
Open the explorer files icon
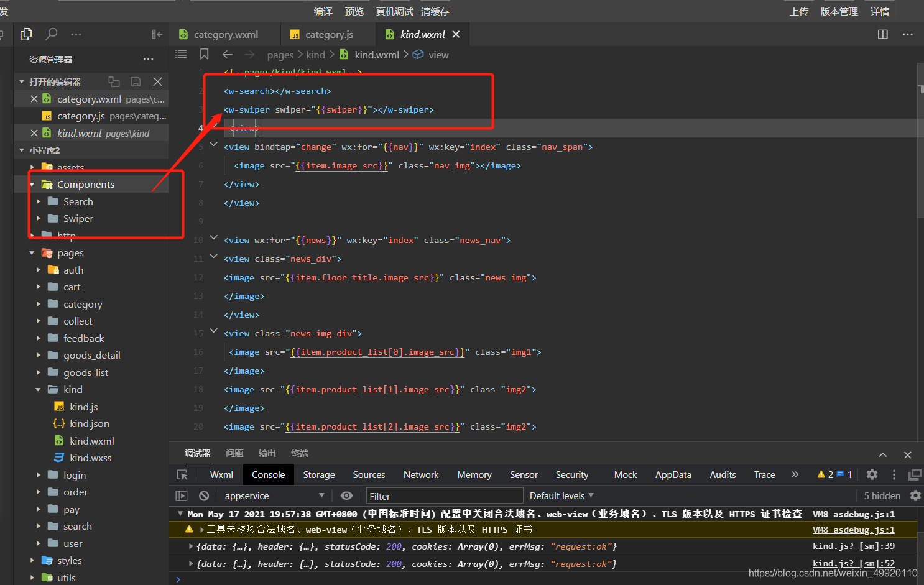click(x=26, y=34)
